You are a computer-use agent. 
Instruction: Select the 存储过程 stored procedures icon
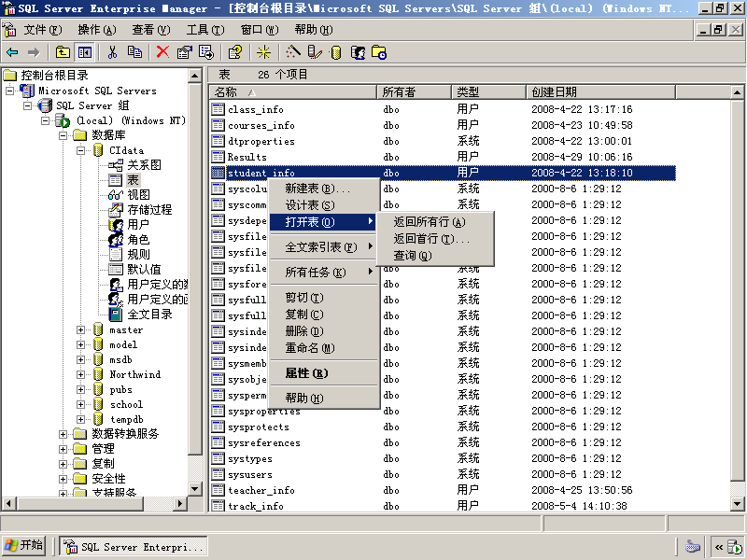(x=116, y=209)
